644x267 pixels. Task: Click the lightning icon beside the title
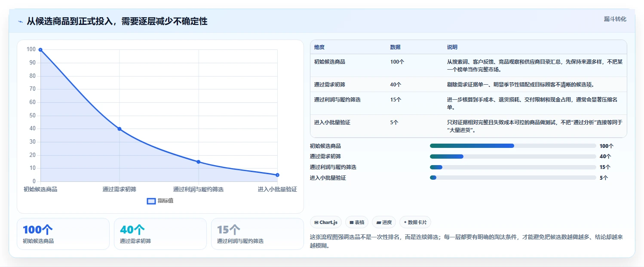[20, 21]
